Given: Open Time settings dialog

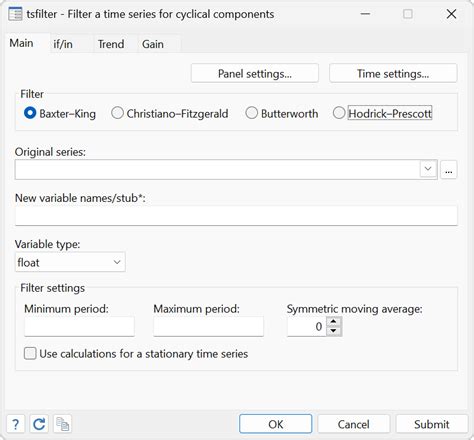Looking at the screenshot, I should tap(393, 73).
